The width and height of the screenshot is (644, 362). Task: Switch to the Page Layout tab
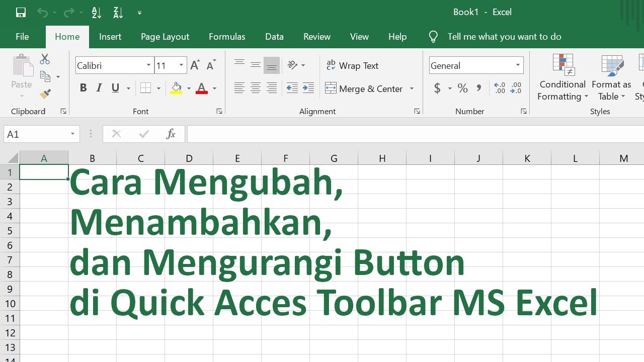click(x=165, y=37)
